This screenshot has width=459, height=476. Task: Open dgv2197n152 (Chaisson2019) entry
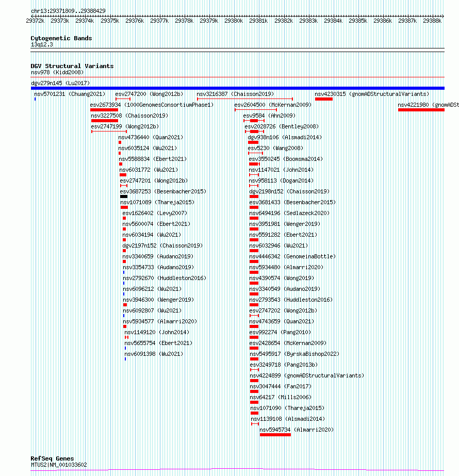click(162, 245)
